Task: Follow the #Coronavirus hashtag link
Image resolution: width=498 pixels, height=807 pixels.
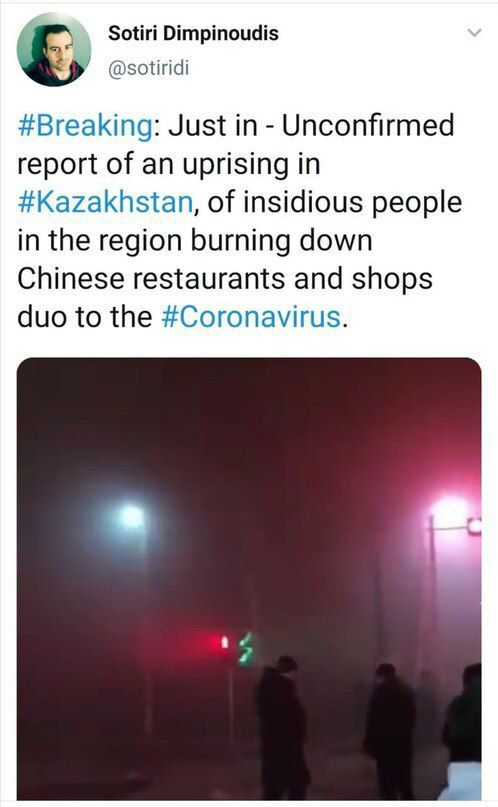Action: click(x=251, y=317)
